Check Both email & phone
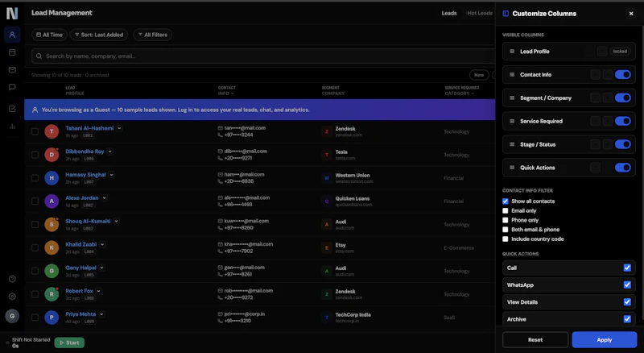 (506, 230)
